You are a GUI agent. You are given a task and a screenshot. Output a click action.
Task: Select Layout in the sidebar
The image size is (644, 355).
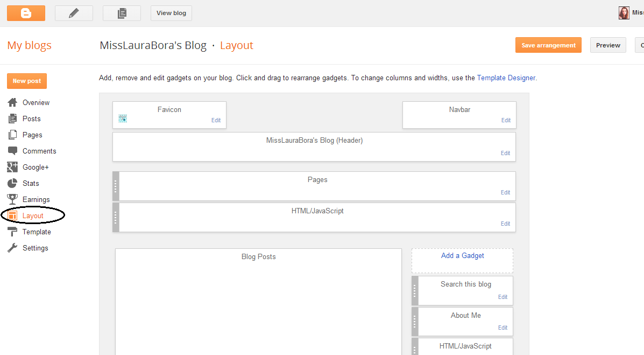33,215
